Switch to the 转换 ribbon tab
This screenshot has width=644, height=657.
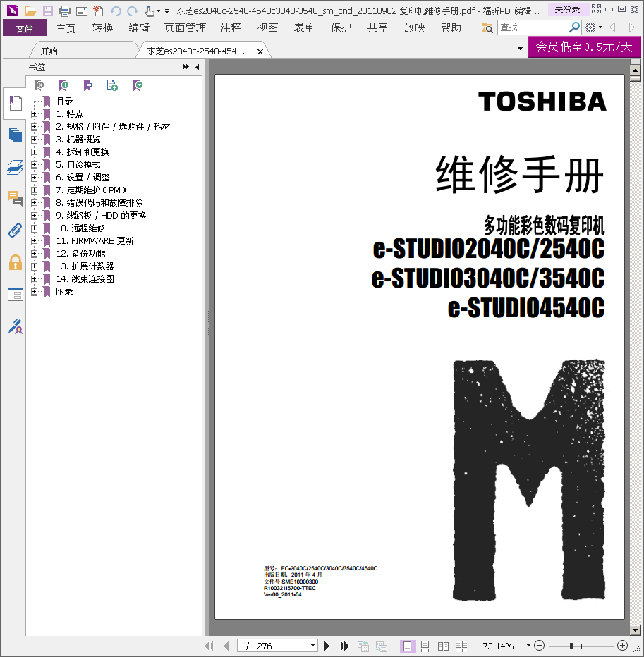point(103,28)
